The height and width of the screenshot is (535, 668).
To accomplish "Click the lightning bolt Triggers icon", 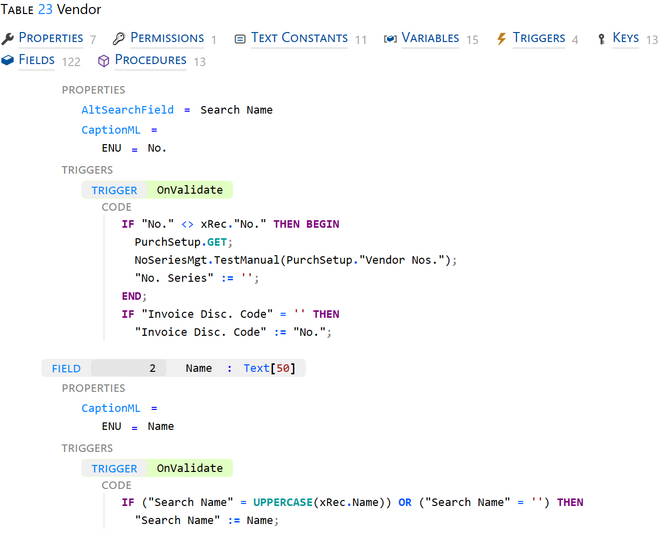I will (x=501, y=39).
